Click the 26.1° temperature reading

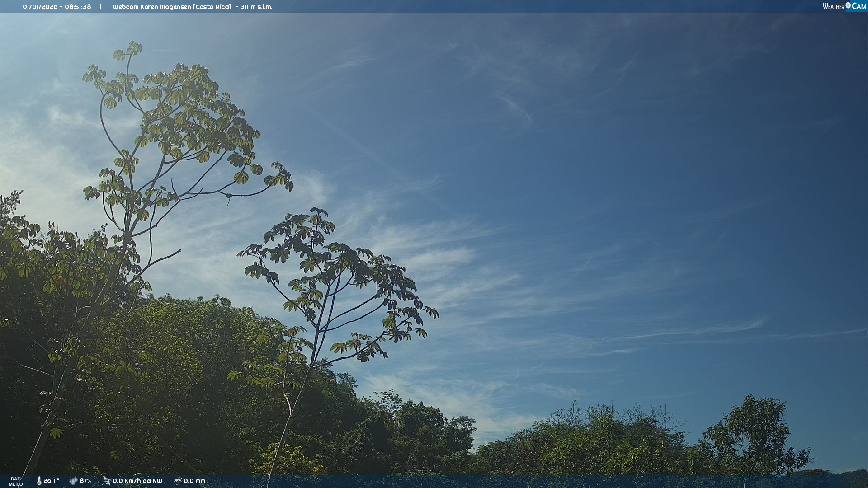pos(52,481)
